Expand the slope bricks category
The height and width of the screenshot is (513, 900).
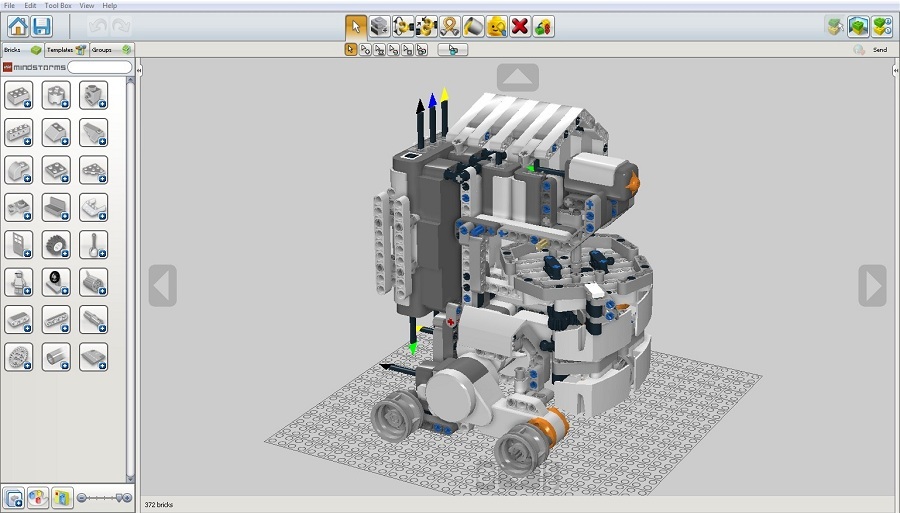[56, 133]
